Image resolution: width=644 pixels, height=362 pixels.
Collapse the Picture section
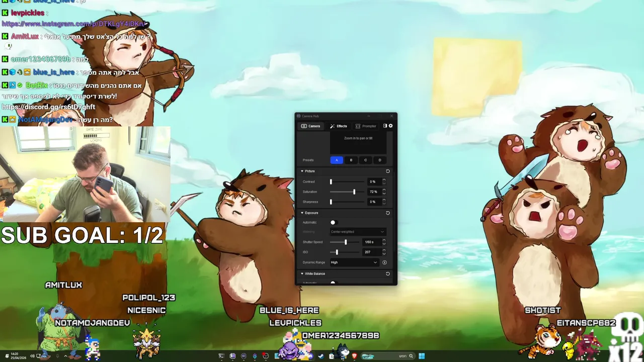click(x=302, y=171)
